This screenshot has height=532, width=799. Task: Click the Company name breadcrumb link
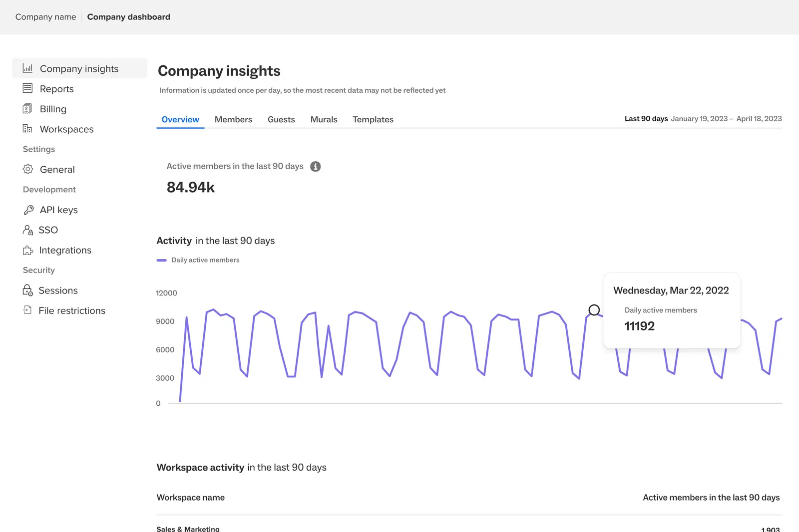pyautogui.click(x=46, y=17)
